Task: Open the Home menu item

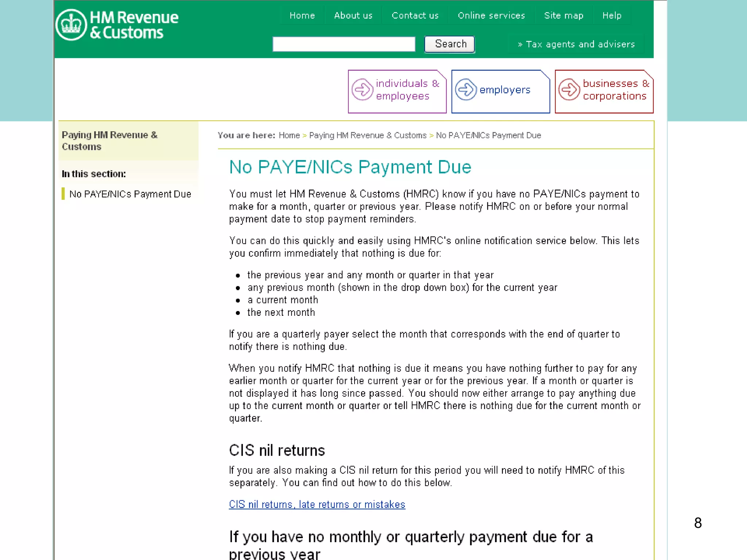Action: click(302, 16)
